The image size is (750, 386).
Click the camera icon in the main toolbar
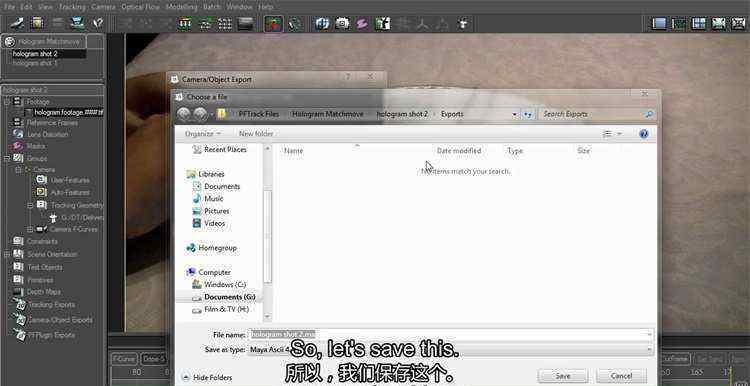(342, 23)
